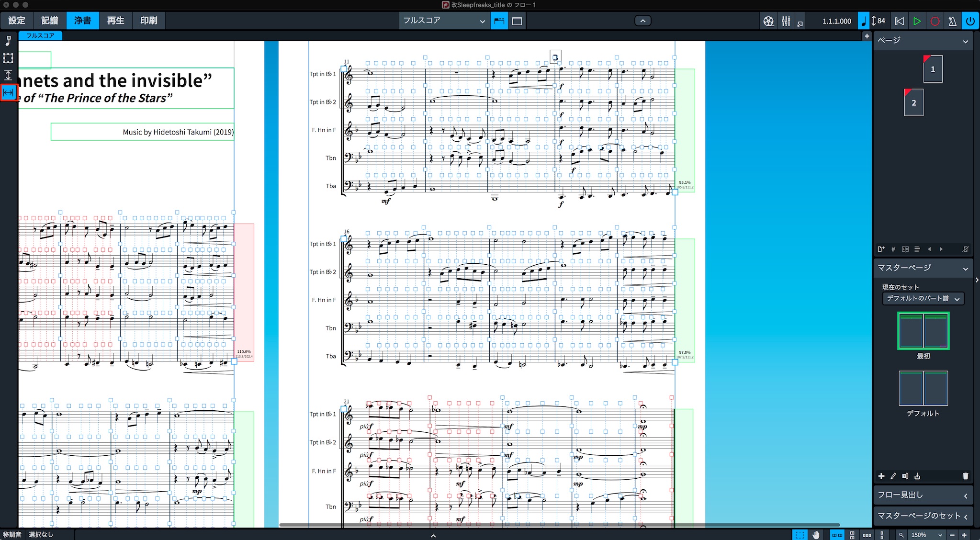The image size is (980, 540).
Task: Open the 150% zoom level dropdown
Action: 927,535
